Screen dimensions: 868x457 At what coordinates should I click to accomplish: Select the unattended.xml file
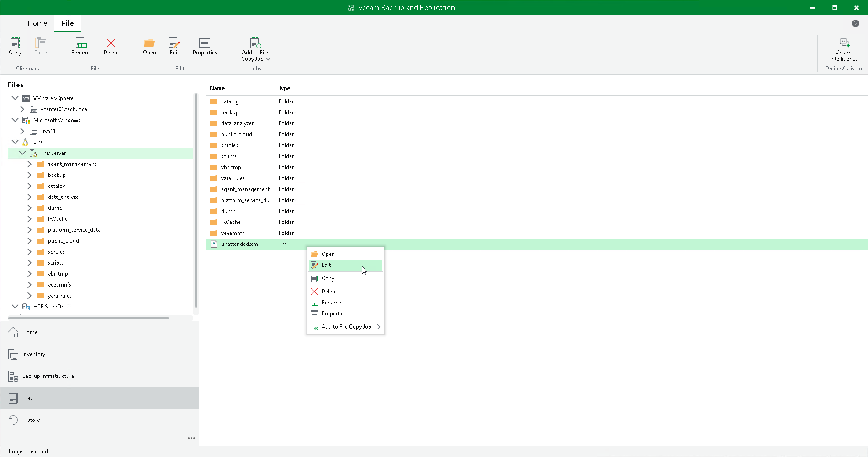coord(537,244)
